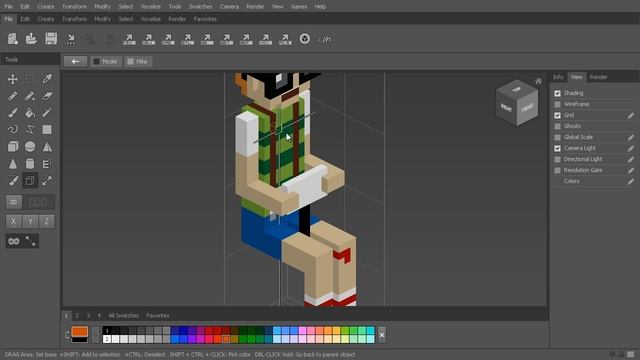Select the highlighted dashed box tool

[29, 180]
